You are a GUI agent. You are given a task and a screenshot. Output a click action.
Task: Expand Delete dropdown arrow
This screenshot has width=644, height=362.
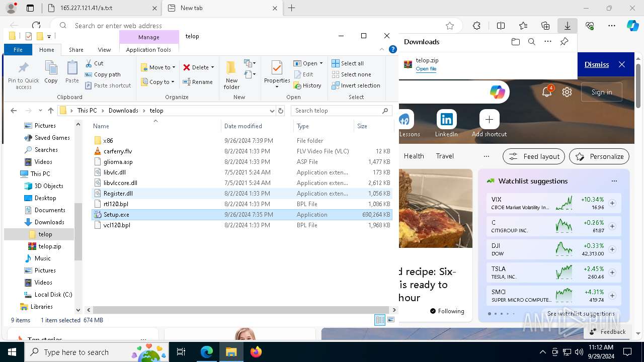pos(212,67)
